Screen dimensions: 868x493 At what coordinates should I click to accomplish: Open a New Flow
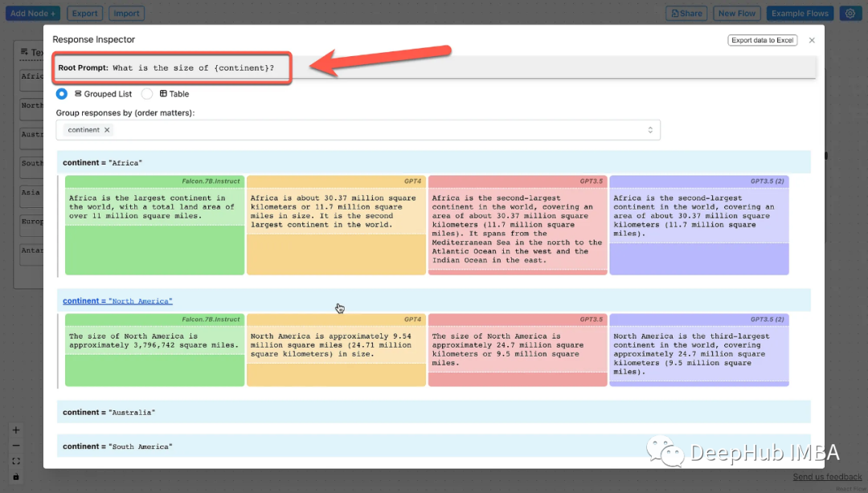(737, 14)
